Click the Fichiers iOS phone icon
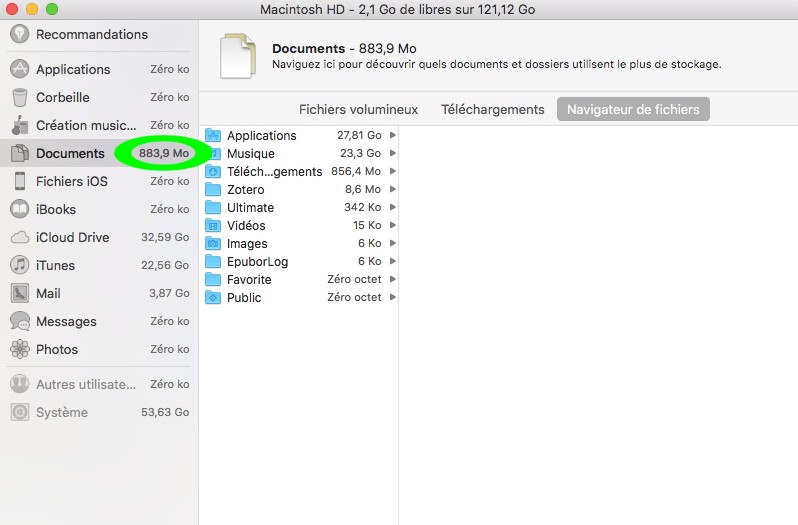The image size is (798, 525). point(19,181)
